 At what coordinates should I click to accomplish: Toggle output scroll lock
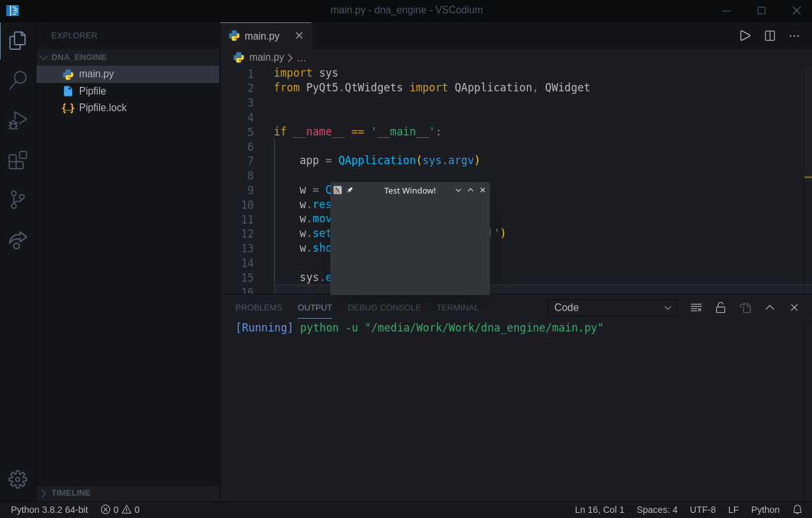721,307
